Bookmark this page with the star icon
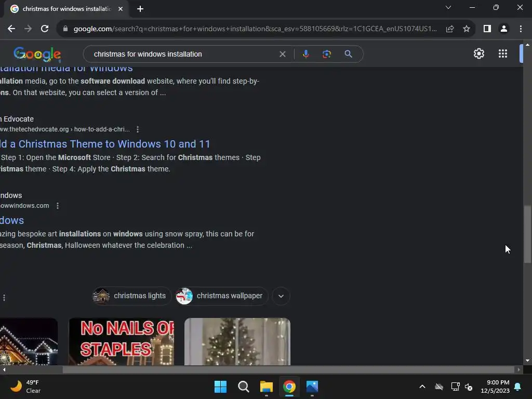532x399 pixels. click(467, 29)
